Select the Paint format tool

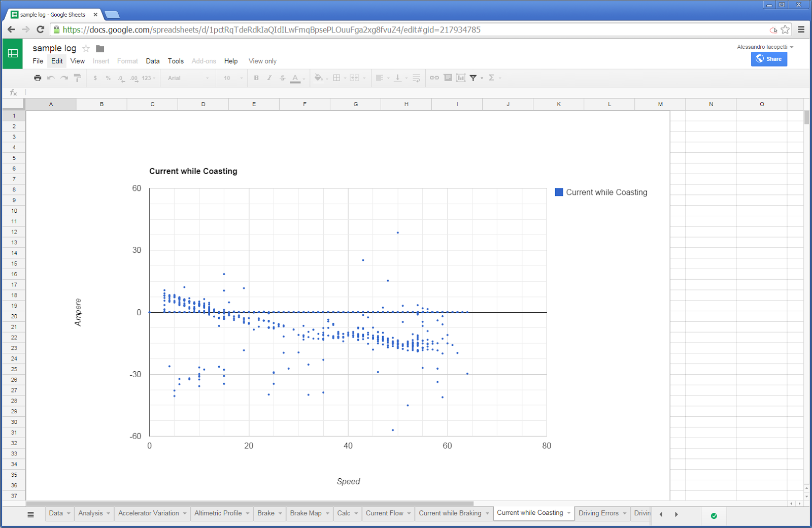77,78
